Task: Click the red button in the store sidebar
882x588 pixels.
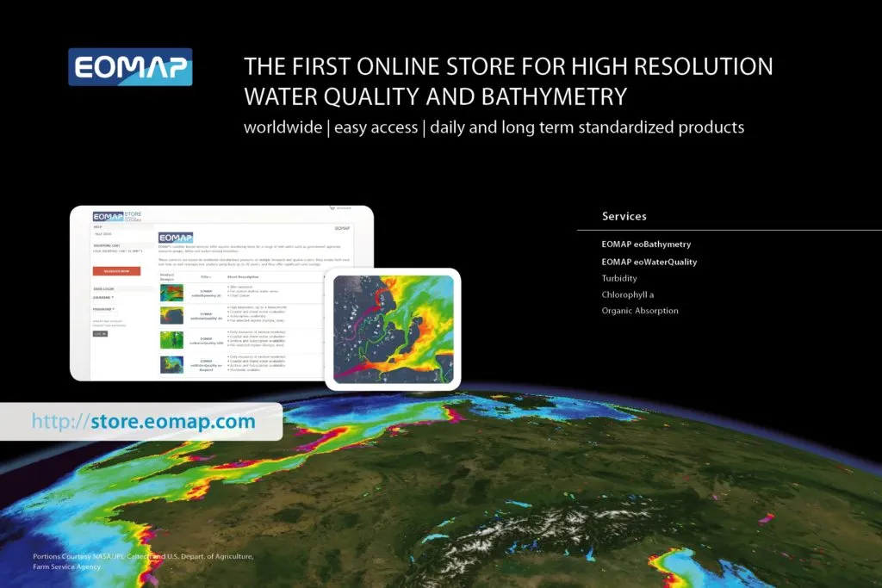Action: coord(116,271)
